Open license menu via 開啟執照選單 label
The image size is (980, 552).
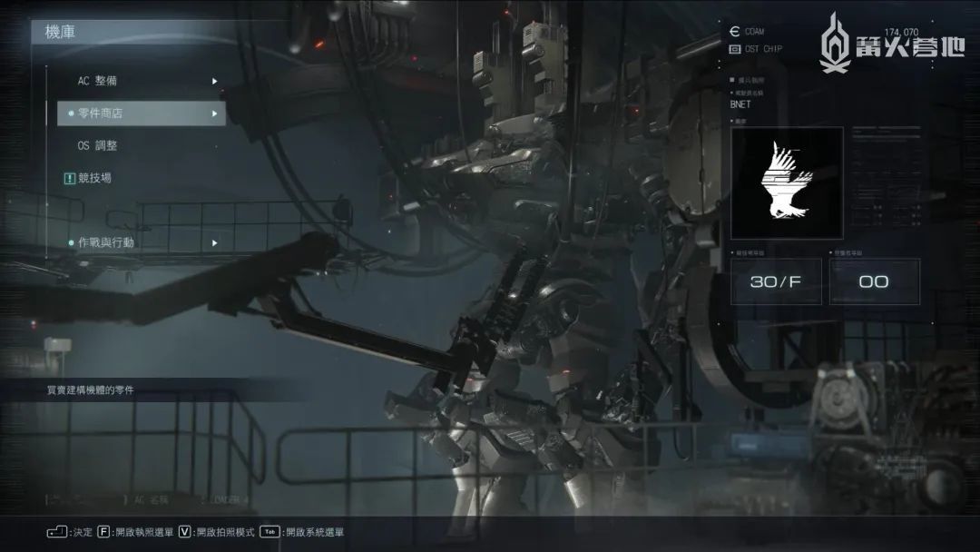[144, 533]
